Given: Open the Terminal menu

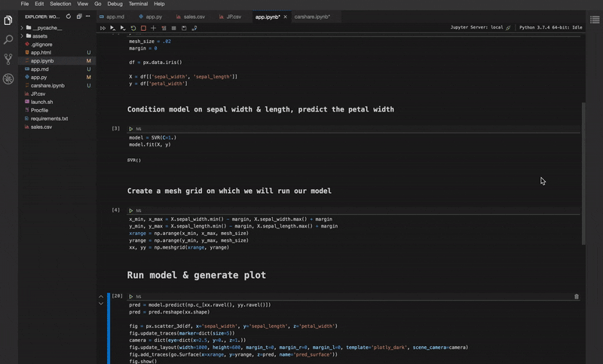Looking at the screenshot, I should (x=138, y=4).
